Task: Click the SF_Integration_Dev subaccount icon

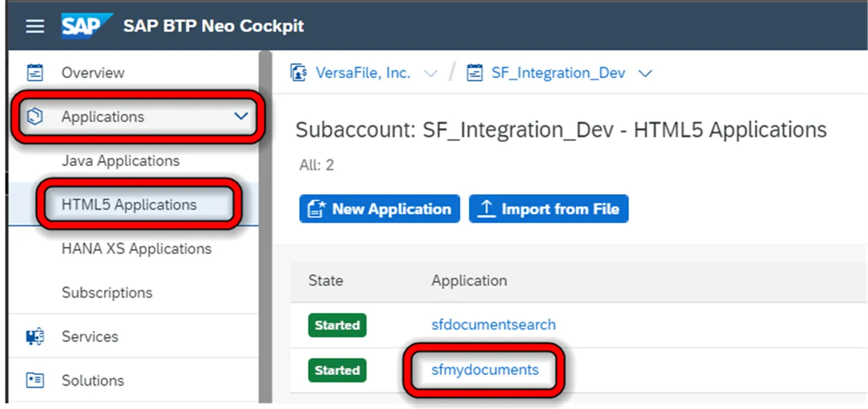Action: coord(475,73)
